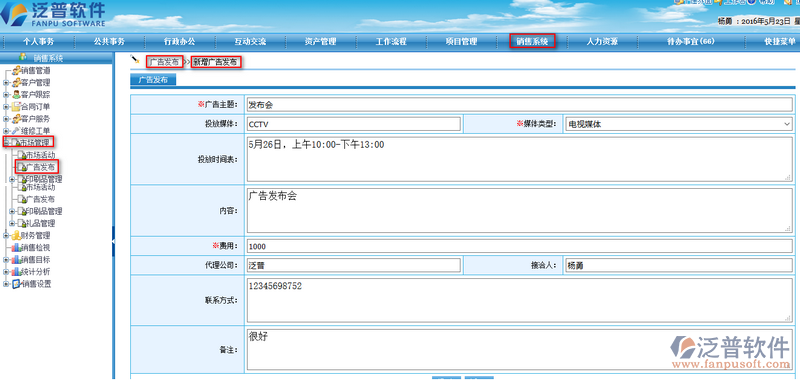Select the 市场管理 tree item label
800x380 pixels.
coord(35,142)
